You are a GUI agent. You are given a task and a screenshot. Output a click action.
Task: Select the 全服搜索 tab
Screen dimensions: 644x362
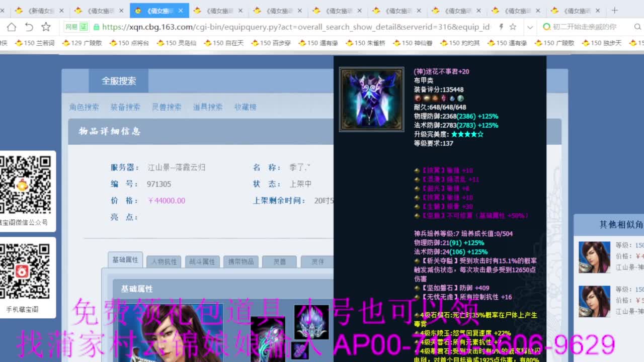coord(118,81)
